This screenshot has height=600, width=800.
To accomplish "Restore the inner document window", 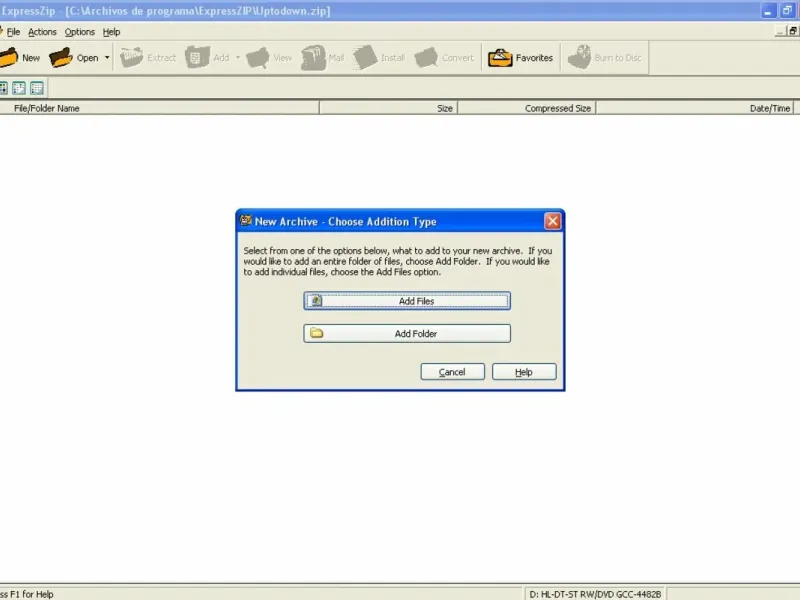I will [x=793, y=31].
